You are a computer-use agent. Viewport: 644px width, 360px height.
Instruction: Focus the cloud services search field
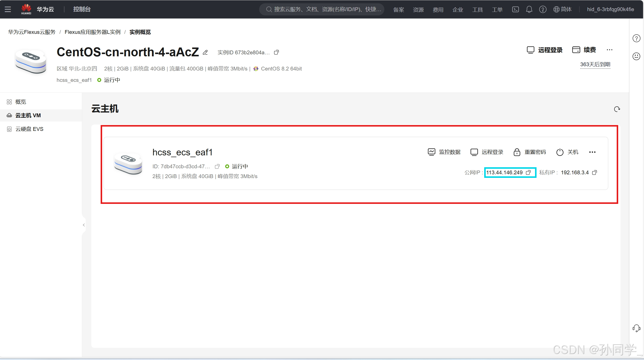[322, 9]
